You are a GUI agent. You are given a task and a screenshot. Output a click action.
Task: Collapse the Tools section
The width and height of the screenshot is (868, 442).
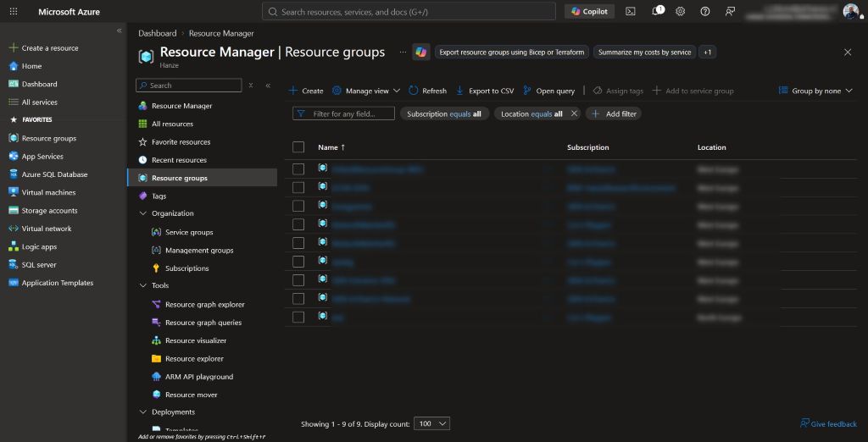[142, 285]
